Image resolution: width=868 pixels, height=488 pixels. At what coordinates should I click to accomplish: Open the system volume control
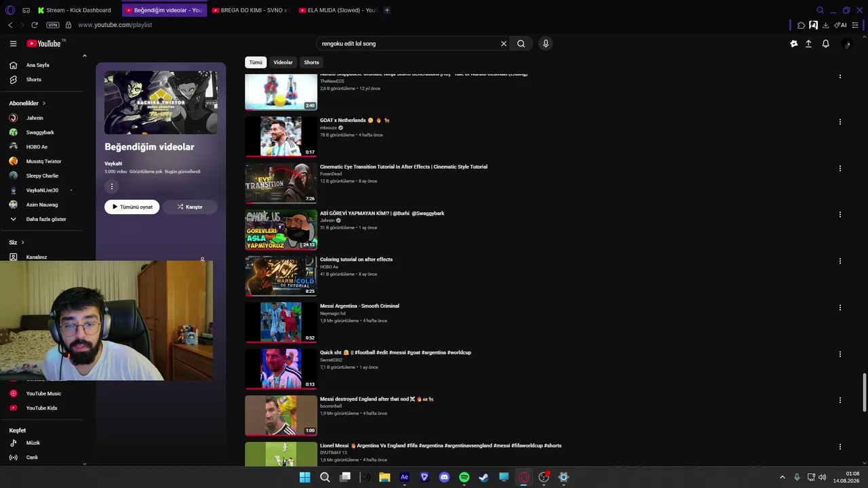coord(822,477)
